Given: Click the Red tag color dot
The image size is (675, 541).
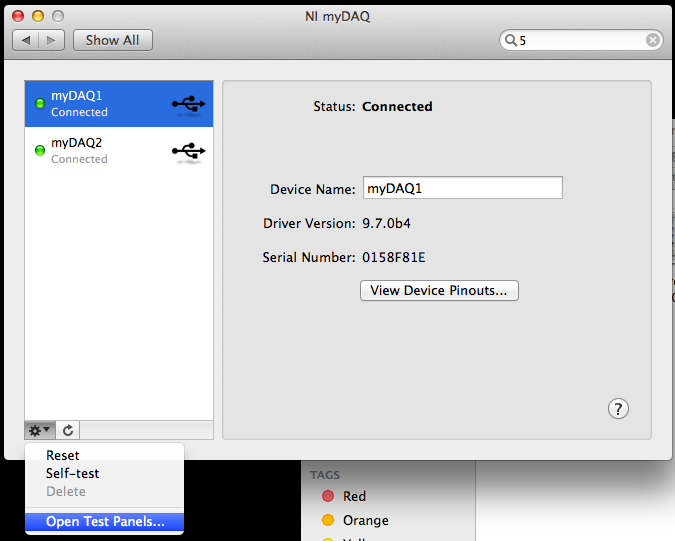Looking at the screenshot, I should point(327,497).
